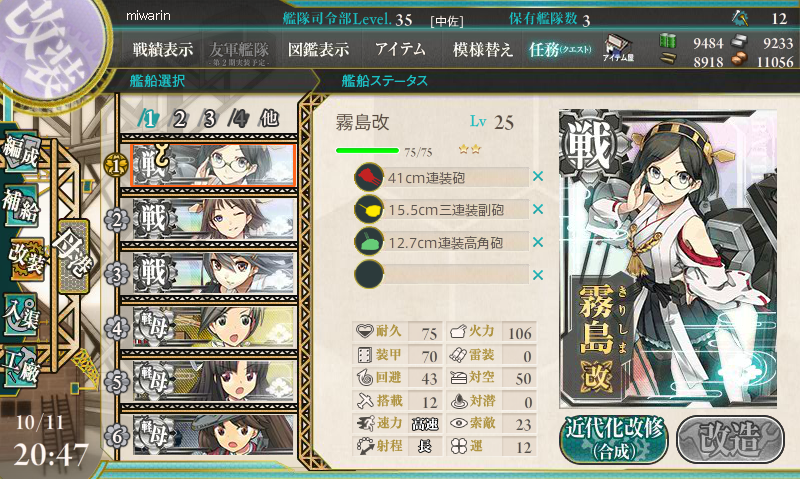Select the second battleship in fleet list
The height and width of the screenshot is (479, 800).
point(213,220)
